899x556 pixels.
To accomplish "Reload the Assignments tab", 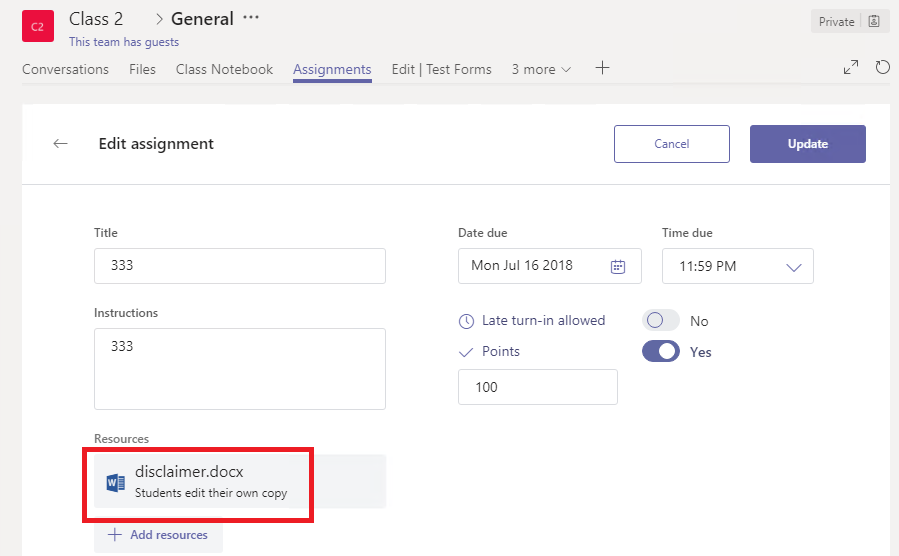I will point(882,67).
